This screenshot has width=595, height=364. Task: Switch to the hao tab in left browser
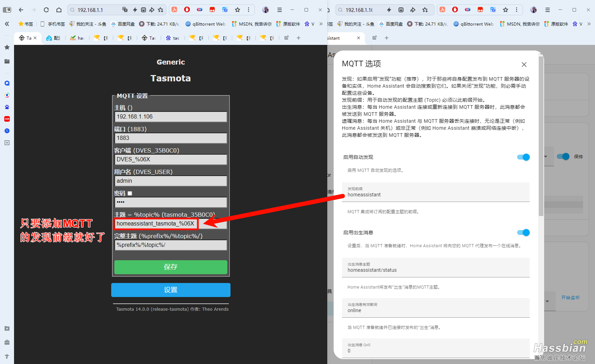(x=77, y=38)
